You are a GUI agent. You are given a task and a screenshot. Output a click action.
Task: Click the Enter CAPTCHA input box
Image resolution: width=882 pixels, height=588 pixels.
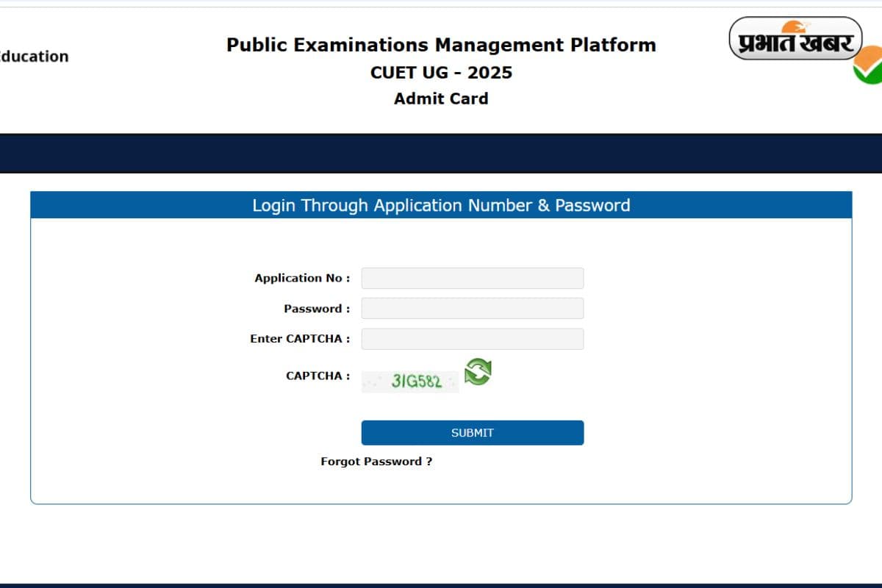click(x=472, y=338)
